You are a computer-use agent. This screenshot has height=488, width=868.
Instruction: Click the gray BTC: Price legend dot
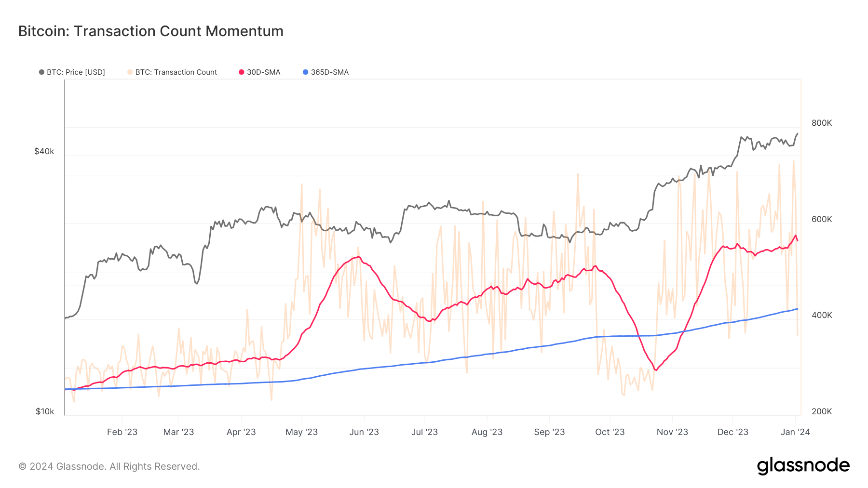(42, 72)
